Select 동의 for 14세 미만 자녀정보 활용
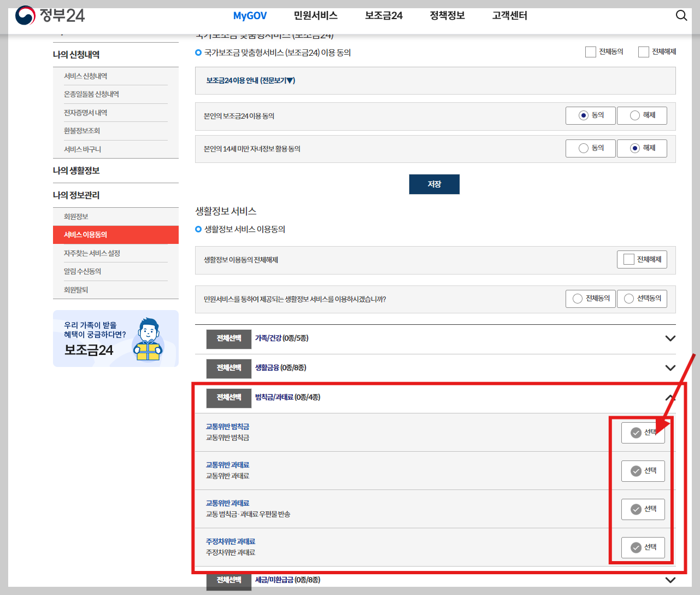 point(591,148)
